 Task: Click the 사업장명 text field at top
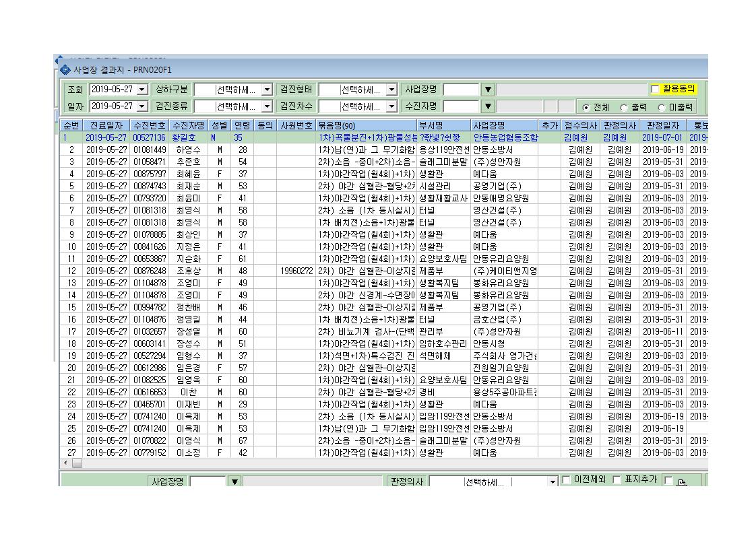click(461, 90)
